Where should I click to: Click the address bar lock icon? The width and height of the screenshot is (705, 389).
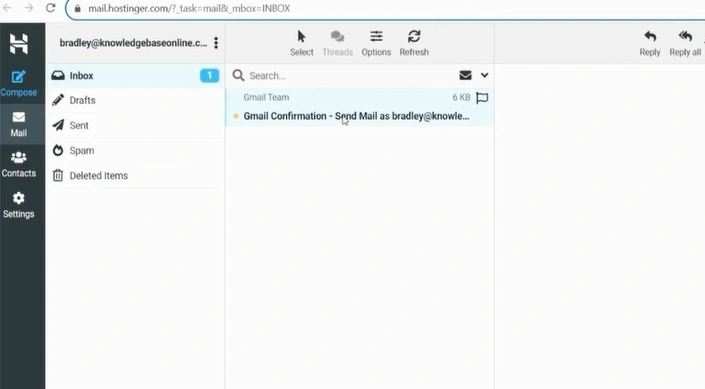77,9
